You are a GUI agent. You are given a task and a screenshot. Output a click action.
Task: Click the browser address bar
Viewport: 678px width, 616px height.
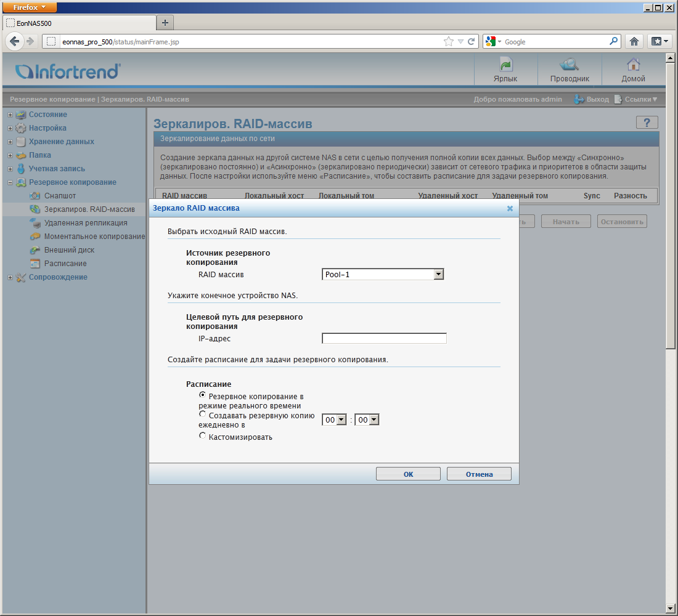(251, 41)
